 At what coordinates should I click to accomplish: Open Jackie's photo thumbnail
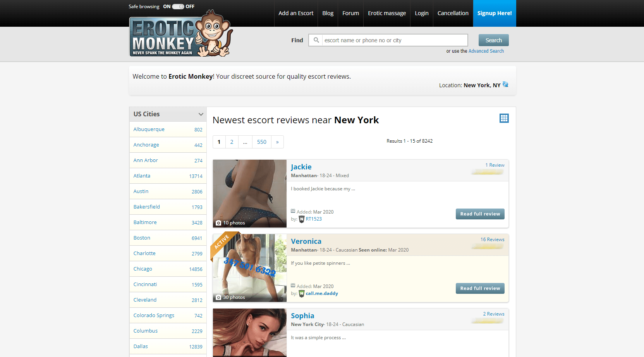click(250, 193)
